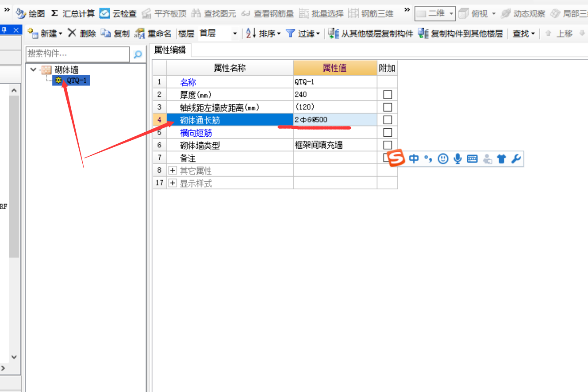
Task: Enable 动态观察 dynamic orbit
Action: click(x=523, y=14)
